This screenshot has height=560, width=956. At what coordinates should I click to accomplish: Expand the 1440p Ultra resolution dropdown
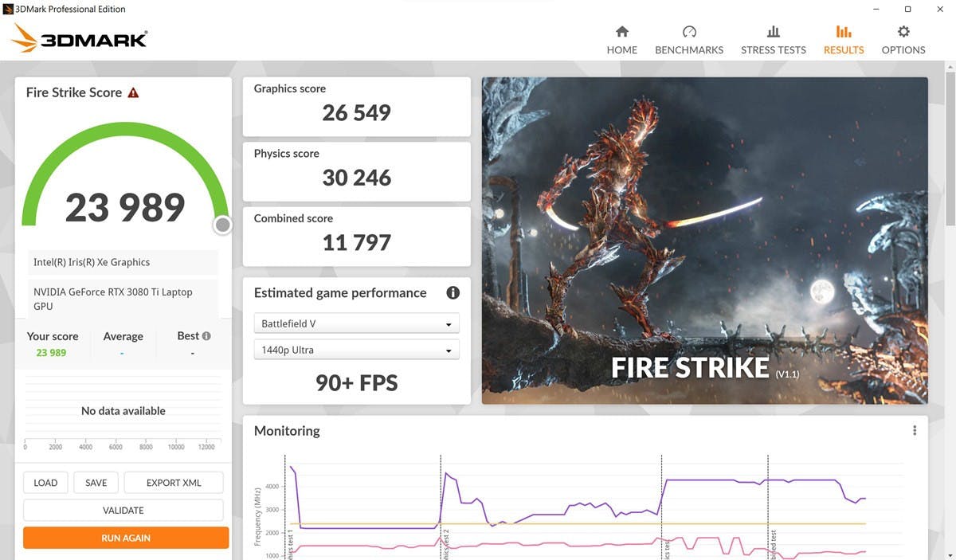(356, 350)
